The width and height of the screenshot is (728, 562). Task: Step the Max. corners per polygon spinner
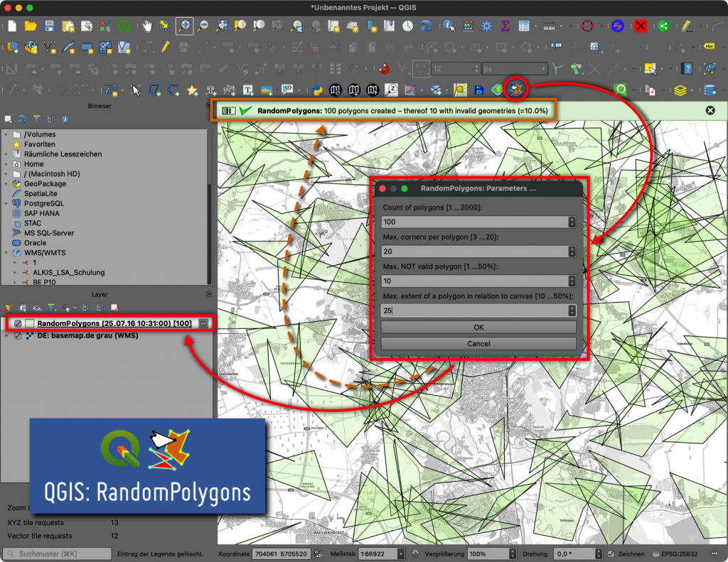click(572, 252)
